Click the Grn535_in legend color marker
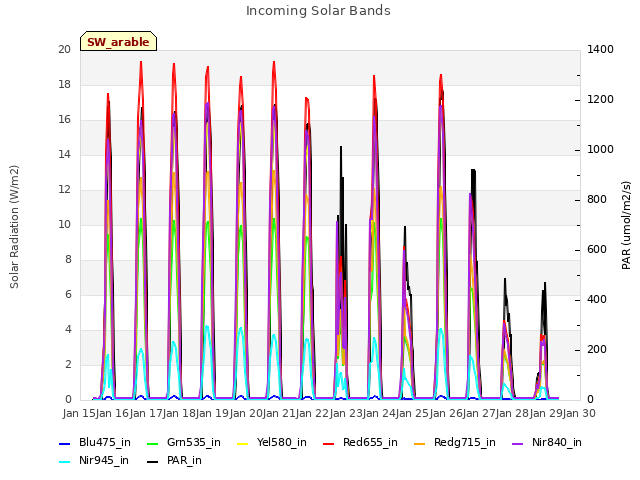 tap(152, 444)
